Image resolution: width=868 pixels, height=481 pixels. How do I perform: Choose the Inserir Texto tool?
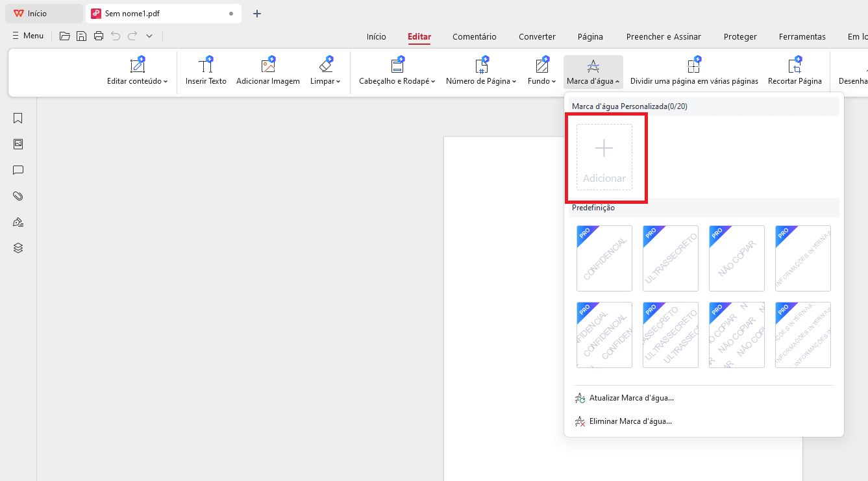[206, 71]
